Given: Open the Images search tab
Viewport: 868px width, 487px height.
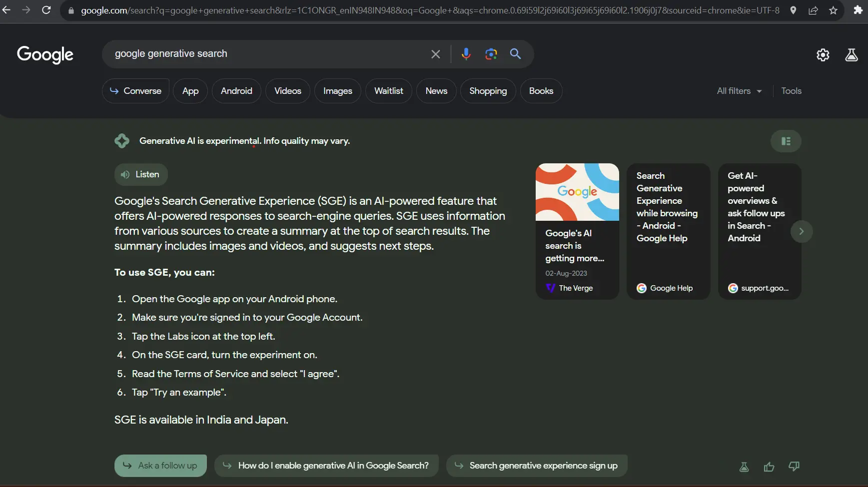Looking at the screenshot, I should tap(338, 90).
